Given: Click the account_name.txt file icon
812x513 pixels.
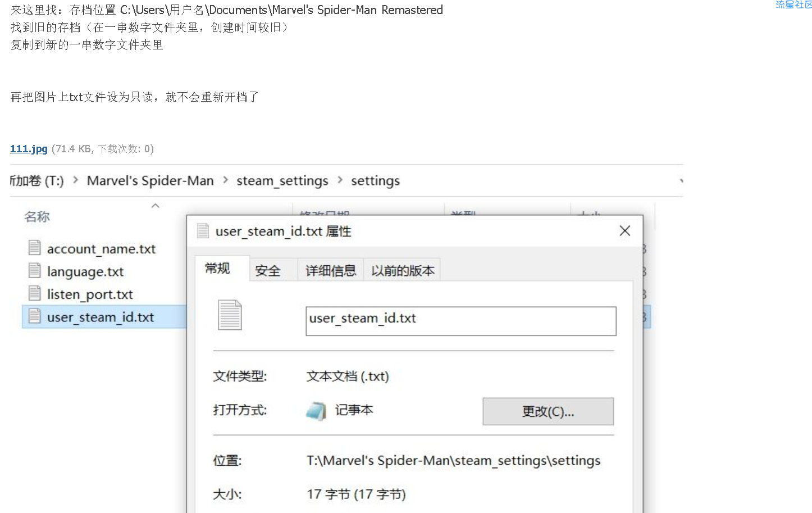Looking at the screenshot, I should click(35, 248).
